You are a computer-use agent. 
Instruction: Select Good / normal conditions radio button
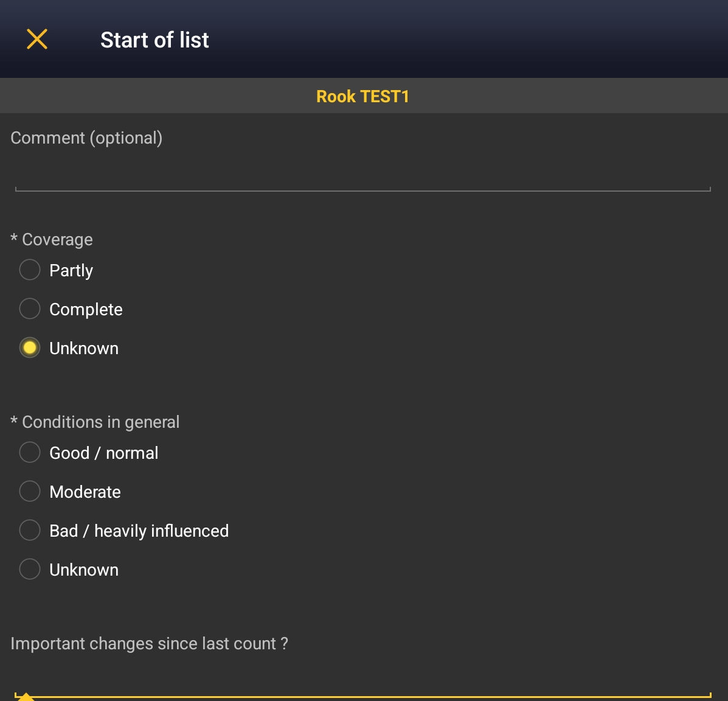point(30,452)
